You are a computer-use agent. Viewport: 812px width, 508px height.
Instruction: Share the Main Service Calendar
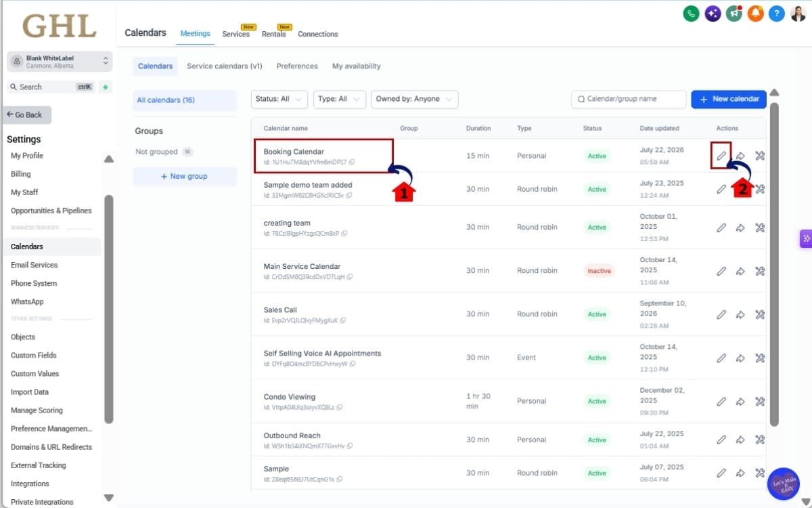[740, 271]
